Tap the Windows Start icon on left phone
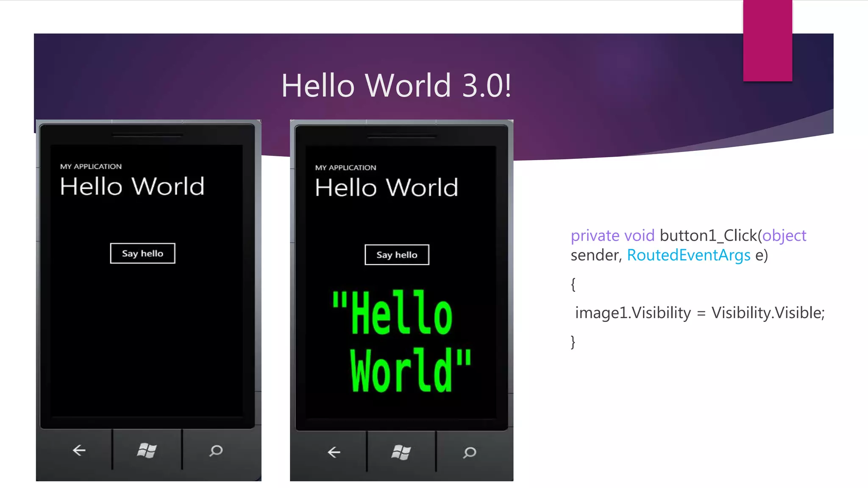The image size is (868, 488). (147, 450)
